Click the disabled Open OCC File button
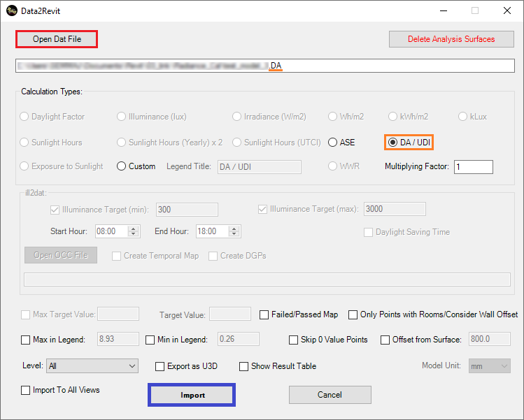524x420 pixels. tap(61, 255)
